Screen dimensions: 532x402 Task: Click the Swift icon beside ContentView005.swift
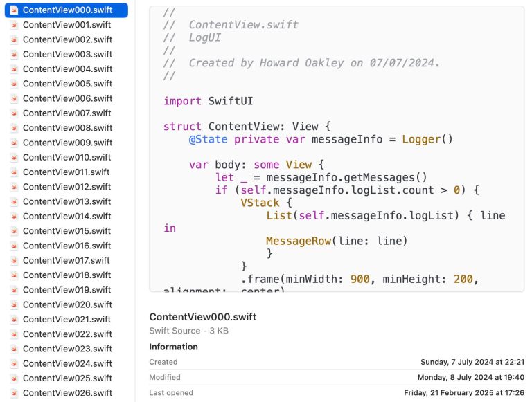click(14, 84)
